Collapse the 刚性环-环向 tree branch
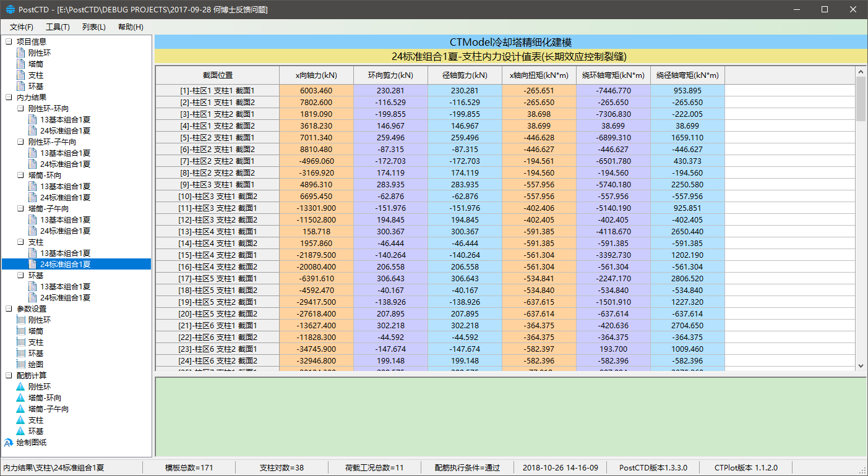The width and height of the screenshot is (868, 476). pos(20,109)
